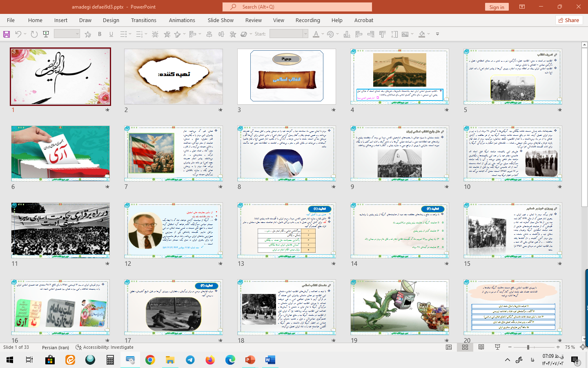Toggle Underline formatting in toolbar
The width and height of the screenshot is (588, 368).
(111, 34)
